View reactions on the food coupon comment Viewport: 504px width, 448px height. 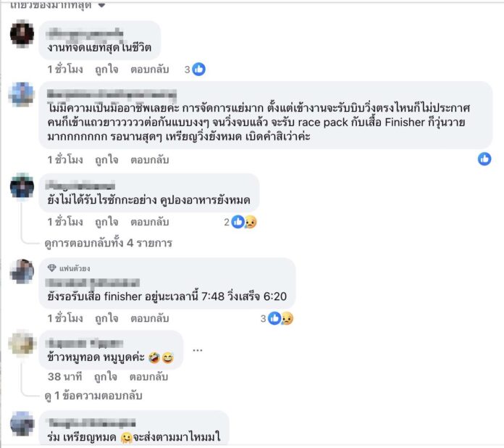click(x=240, y=223)
